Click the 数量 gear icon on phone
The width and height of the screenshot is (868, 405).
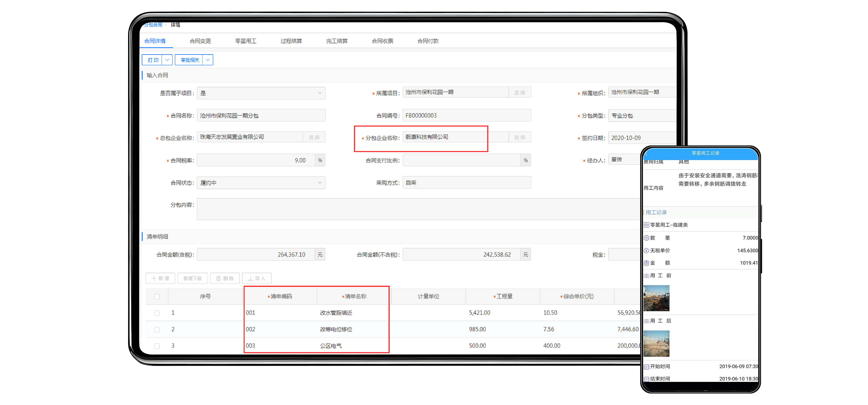[646, 238]
